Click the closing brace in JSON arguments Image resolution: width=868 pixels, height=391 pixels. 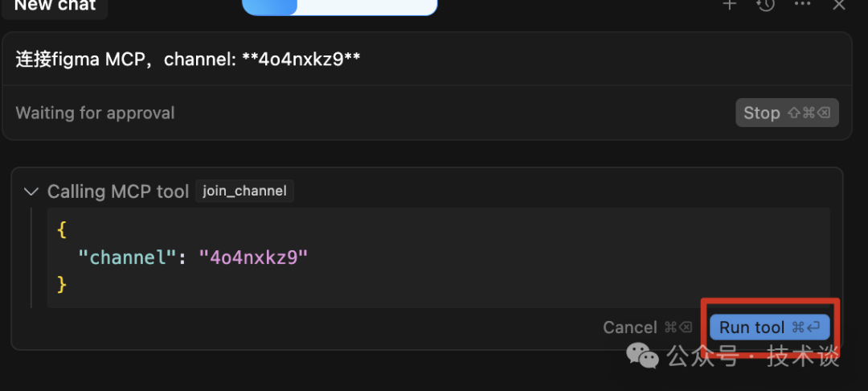tap(61, 284)
